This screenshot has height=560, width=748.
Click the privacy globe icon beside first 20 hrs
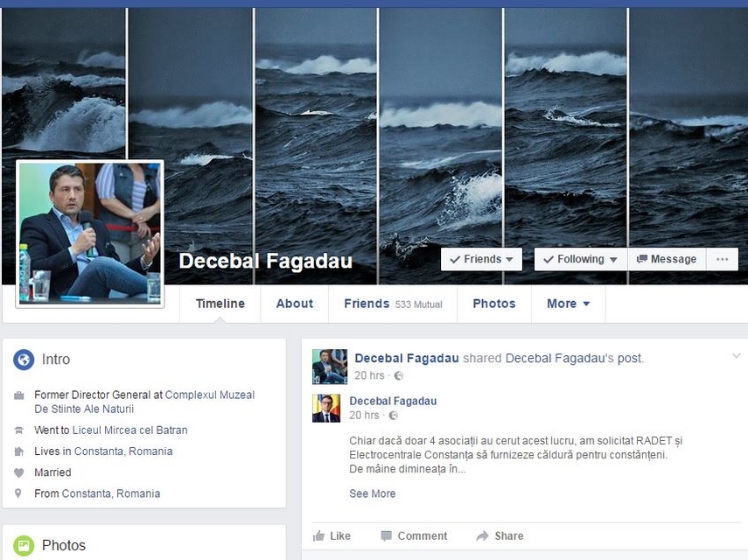399,375
